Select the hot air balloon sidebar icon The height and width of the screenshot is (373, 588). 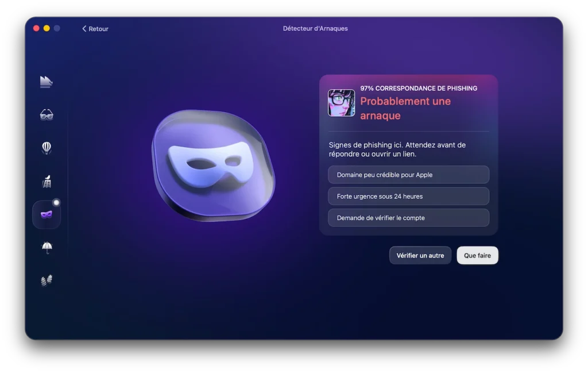[x=47, y=148]
